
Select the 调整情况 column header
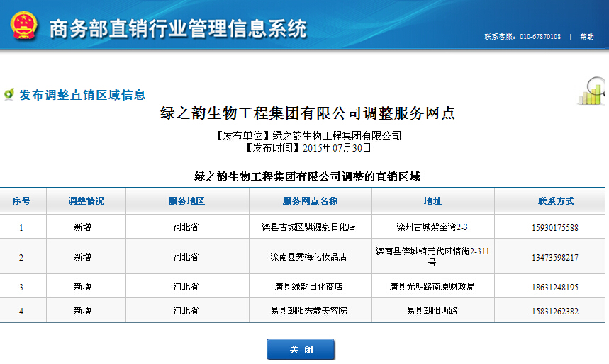tap(86, 201)
